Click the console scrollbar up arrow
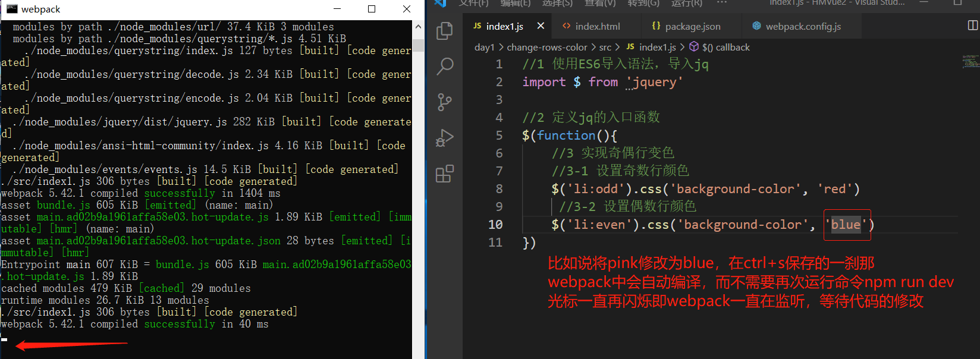 point(418,27)
